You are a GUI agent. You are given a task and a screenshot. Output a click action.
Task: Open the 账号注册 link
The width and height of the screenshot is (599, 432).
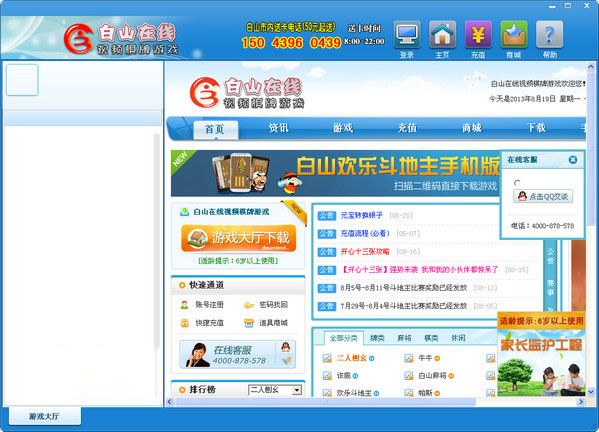click(209, 305)
